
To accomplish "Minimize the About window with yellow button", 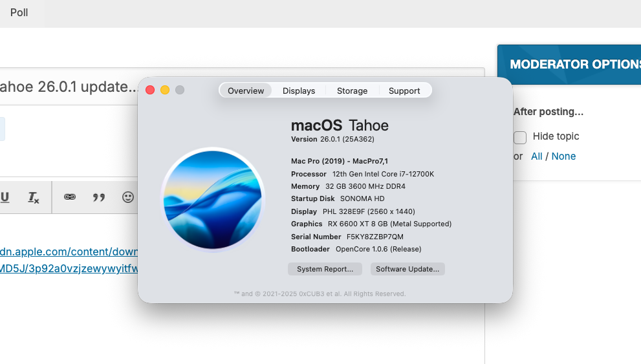I will 165,90.
